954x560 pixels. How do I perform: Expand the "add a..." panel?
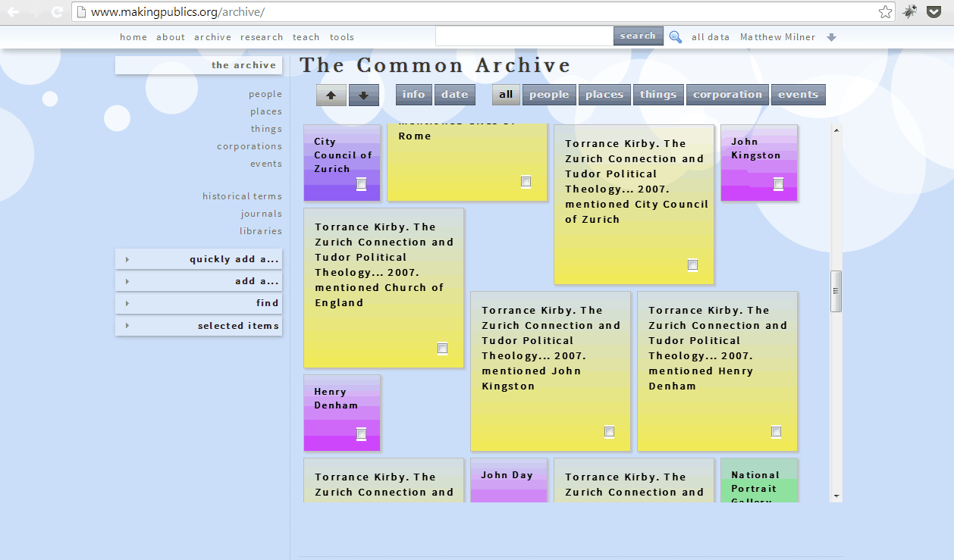(199, 281)
